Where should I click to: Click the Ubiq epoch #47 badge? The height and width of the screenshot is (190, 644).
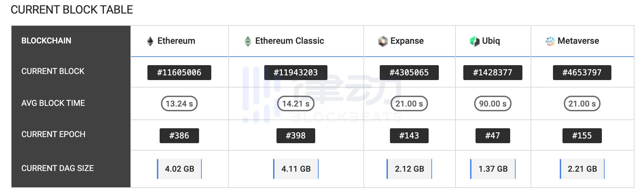pos(493,136)
